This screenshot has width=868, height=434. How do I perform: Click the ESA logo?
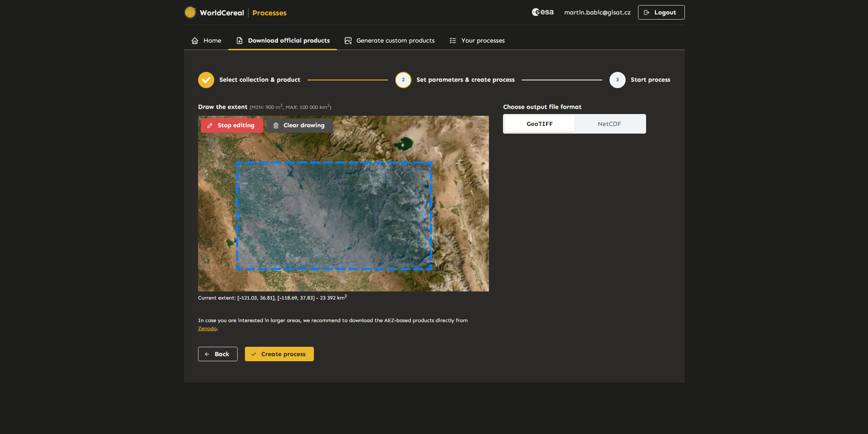click(x=543, y=12)
